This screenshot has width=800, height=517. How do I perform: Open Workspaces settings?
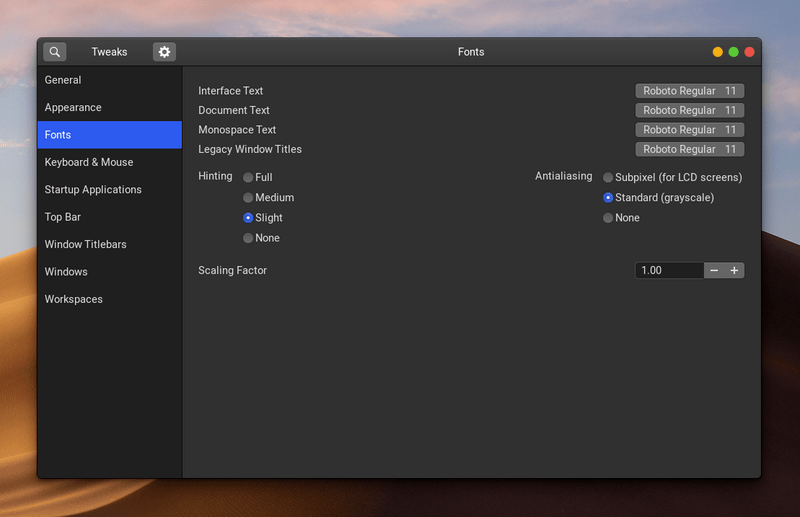tap(74, 299)
